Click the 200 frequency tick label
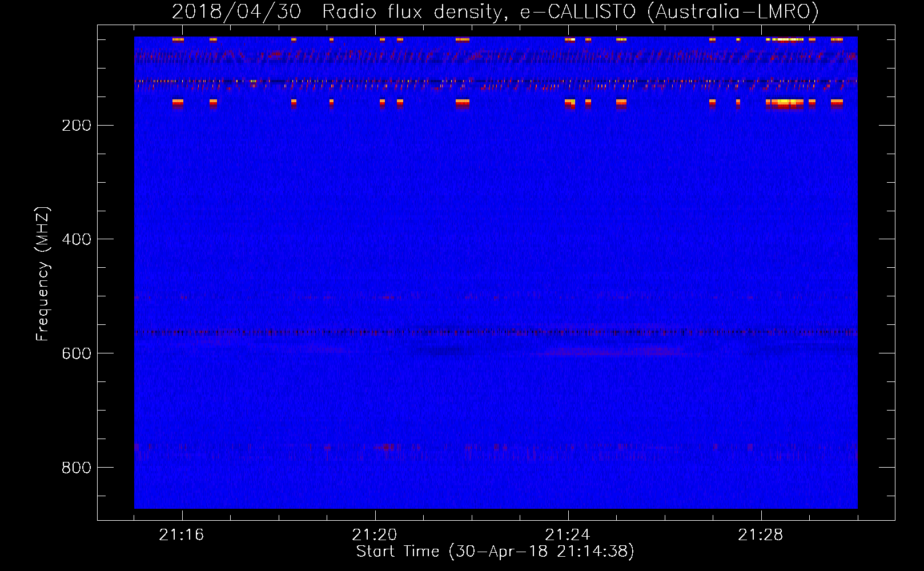This screenshot has height=571, width=924. [77, 126]
